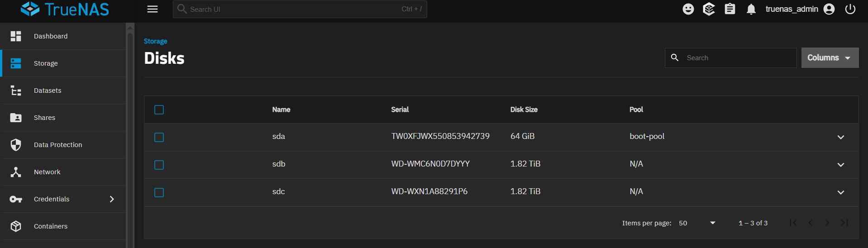868x248 pixels.
Task: Click the Data Protection shield icon
Action: pyautogui.click(x=16, y=145)
